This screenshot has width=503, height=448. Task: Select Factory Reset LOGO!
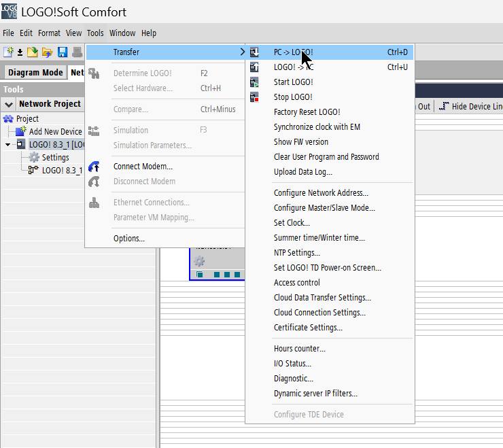coord(330,112)
